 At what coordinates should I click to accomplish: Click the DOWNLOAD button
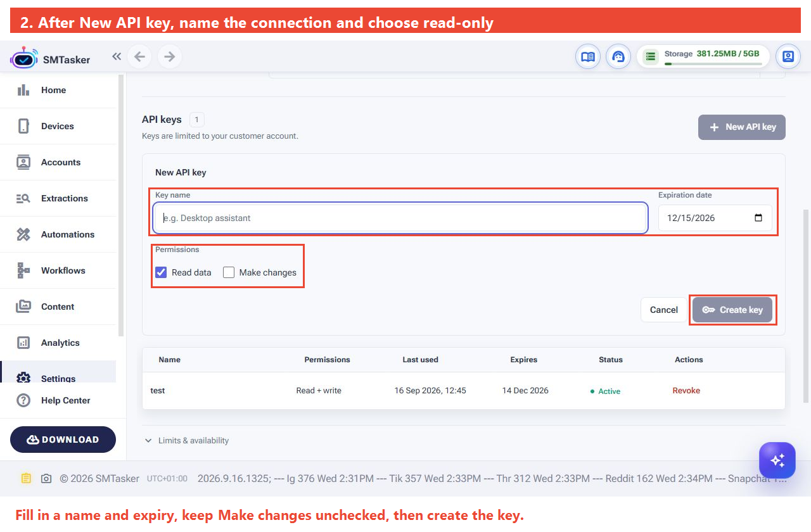click(x=63, y=440)
